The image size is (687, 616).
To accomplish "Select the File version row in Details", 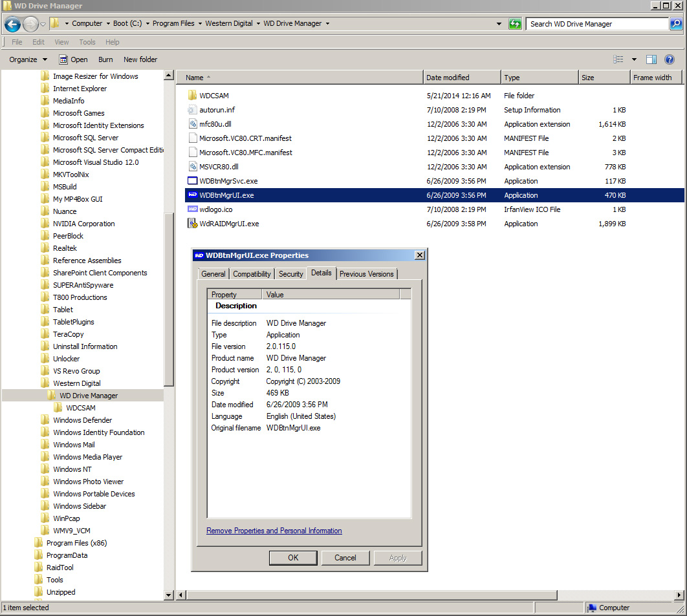I will point(309,346).
